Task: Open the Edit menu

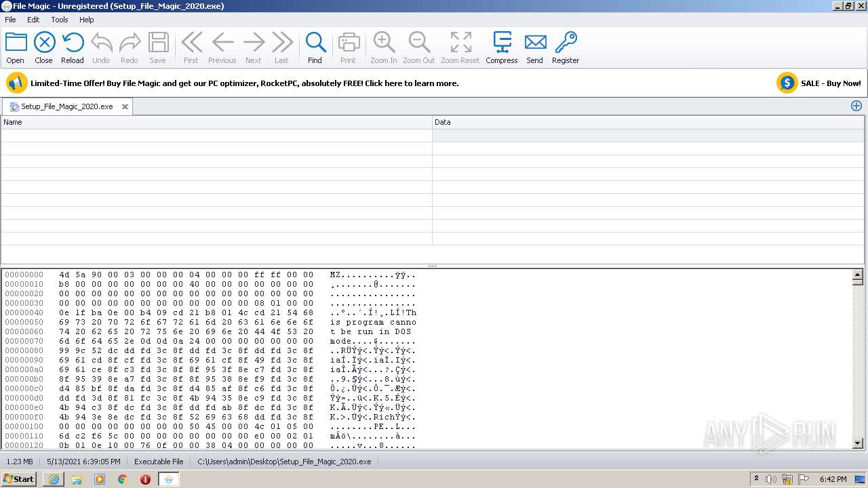Action: point(33,20)
